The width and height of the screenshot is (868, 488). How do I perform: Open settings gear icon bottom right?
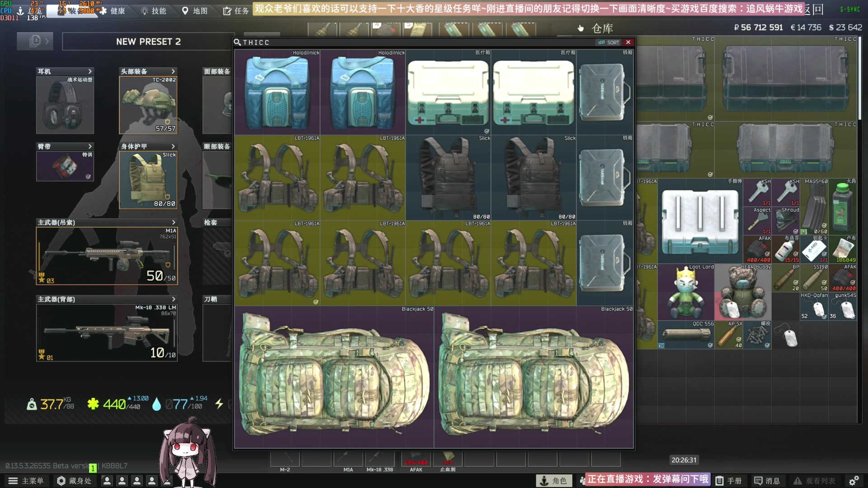coord(854,481)
